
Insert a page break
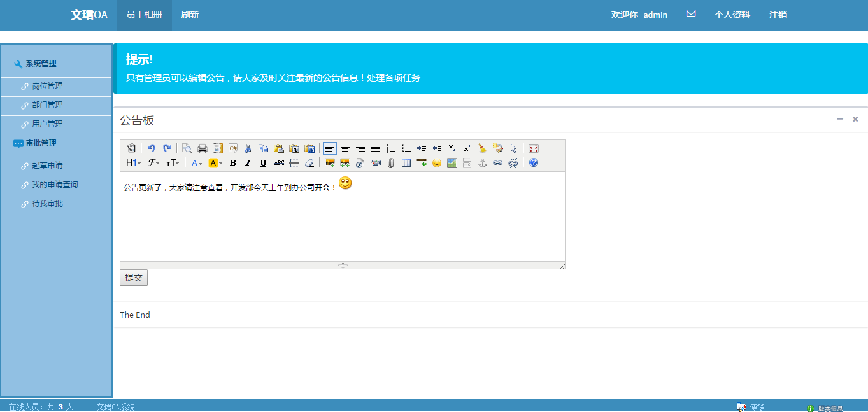pos(467,163)
